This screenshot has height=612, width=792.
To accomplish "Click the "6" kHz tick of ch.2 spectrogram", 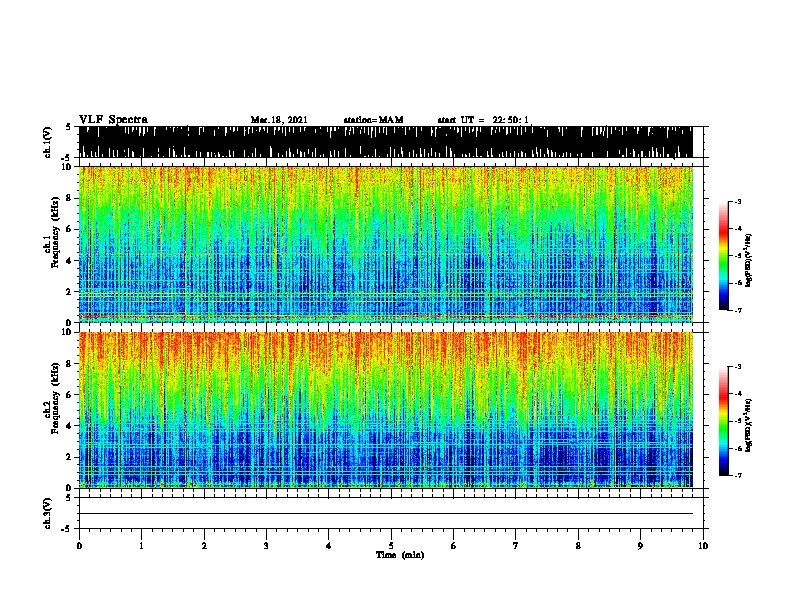I will pos(71,395).
